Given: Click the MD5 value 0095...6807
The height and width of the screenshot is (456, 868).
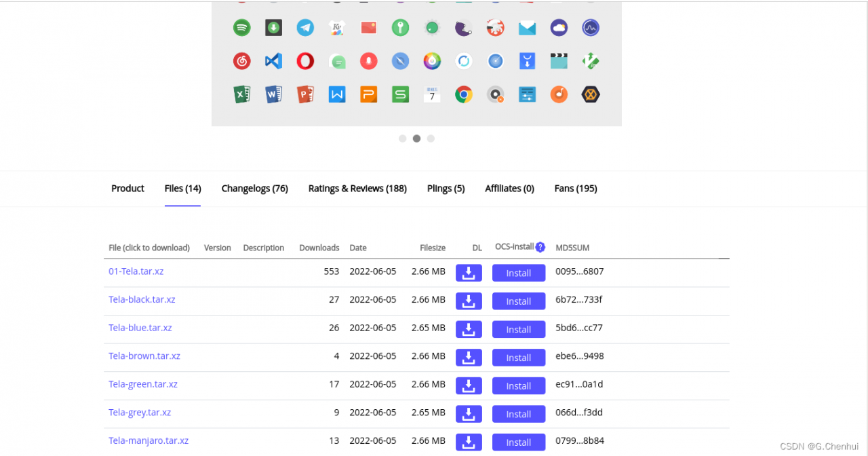Looking at the screenshot, I should point(579,271).
